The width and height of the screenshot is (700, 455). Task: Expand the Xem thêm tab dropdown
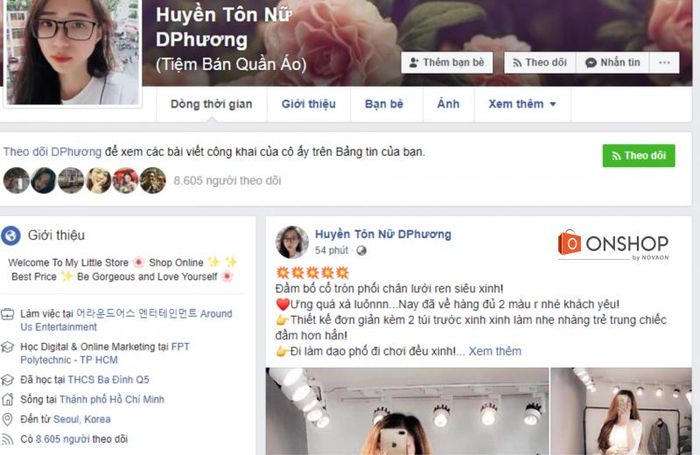coord(522,104)
